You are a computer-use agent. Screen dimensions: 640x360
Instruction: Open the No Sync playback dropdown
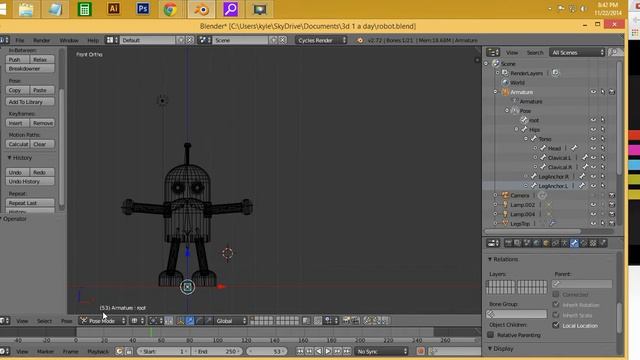pyautogui.click(x=381, y=351)
